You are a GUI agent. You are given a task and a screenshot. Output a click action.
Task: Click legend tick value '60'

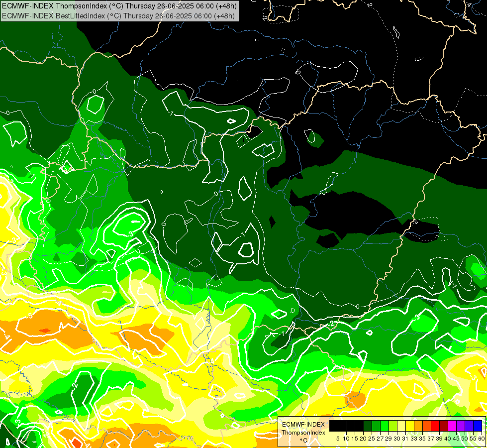[x=482, y=439]
